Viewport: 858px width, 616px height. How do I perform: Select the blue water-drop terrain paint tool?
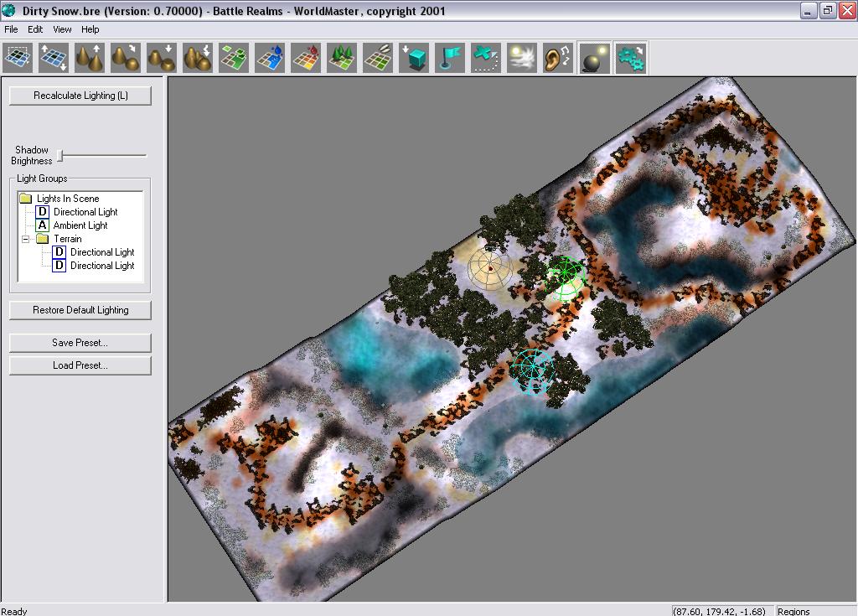[x=270, y=58]
